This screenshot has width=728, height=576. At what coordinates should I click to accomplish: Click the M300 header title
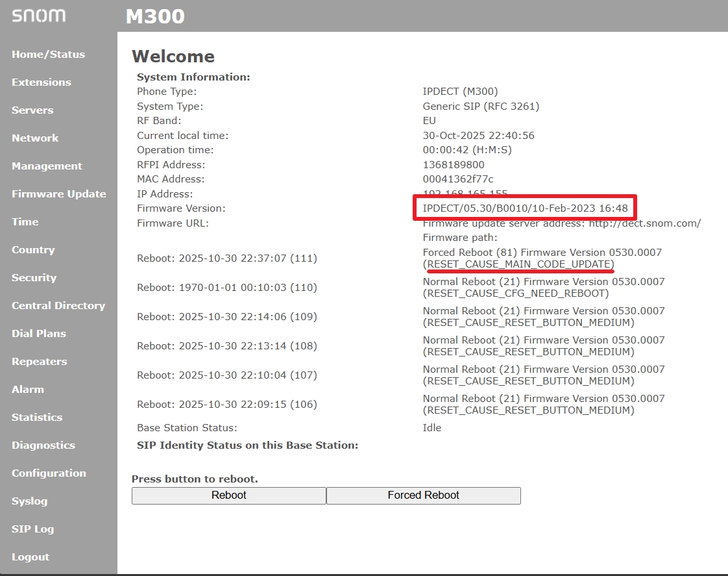pyautogui.click(x=155, y=16)
